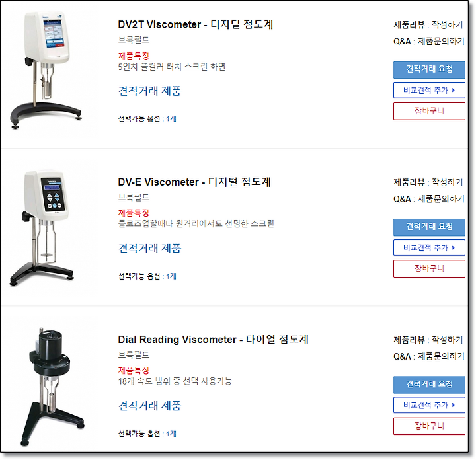Write a review (작성하기) for DV2T Viscometer

coord(448,25)
